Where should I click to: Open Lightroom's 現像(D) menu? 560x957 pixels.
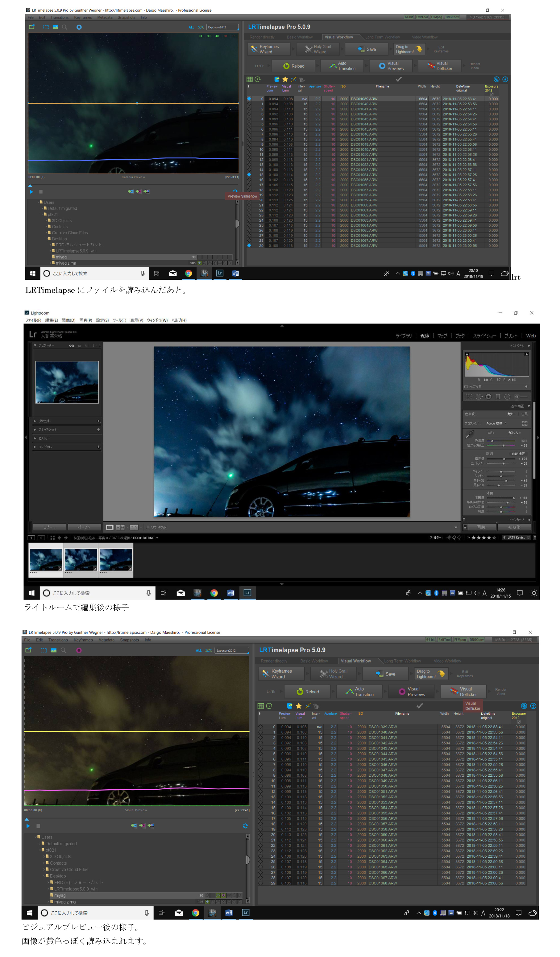point(69,320)
